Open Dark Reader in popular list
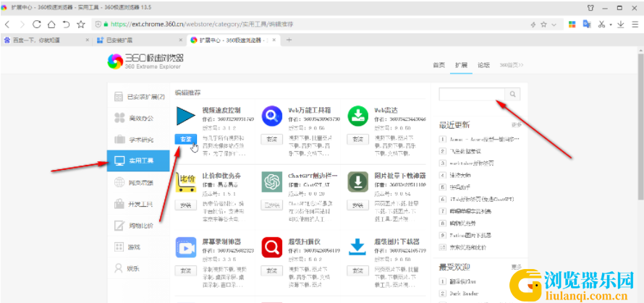The height and width of the screenshot is (303, 644). pos(463,294)
